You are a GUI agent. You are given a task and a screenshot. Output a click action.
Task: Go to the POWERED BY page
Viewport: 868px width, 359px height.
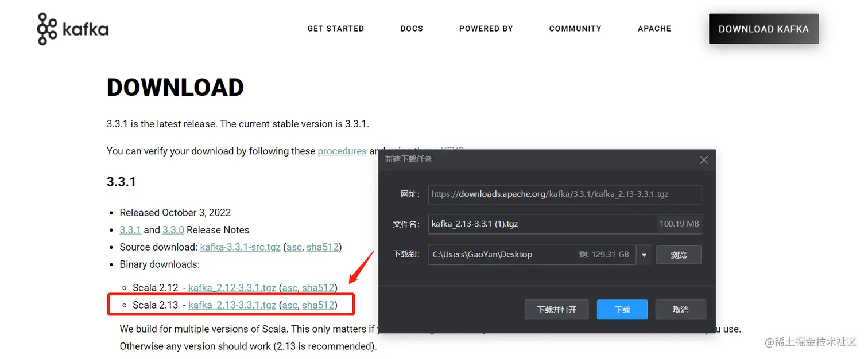(x=486, y=29)
